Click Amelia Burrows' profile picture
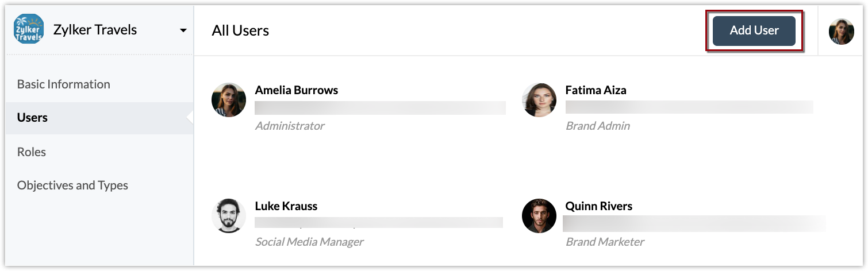868x271 pixels. pos(229,100)
